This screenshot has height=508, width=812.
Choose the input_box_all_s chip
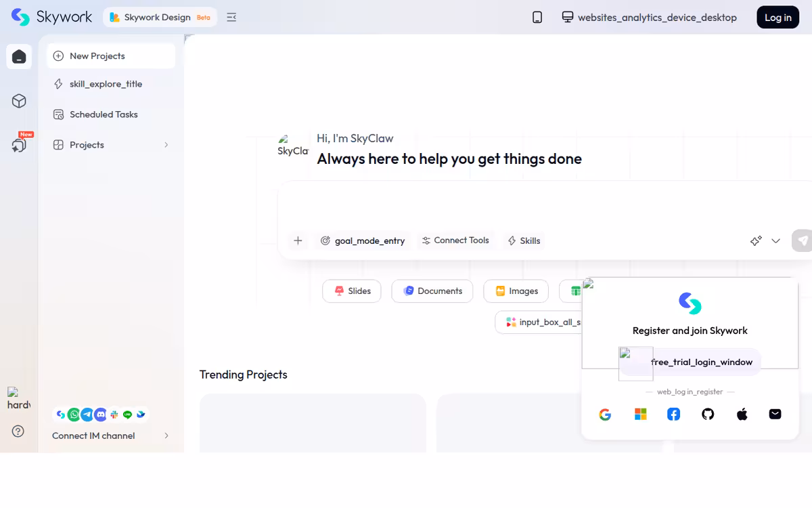[539, 322]
